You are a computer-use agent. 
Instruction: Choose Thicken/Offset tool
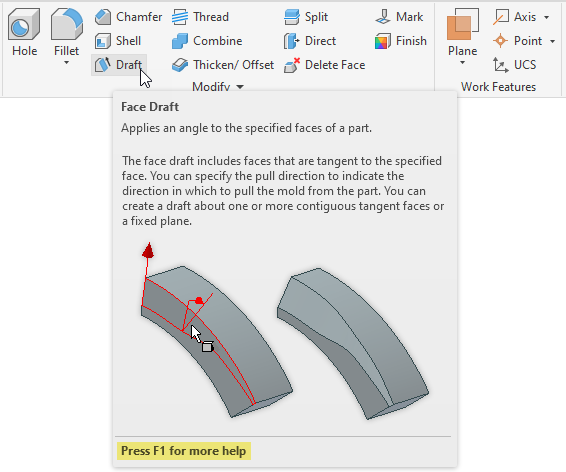[x=223, y=65]
